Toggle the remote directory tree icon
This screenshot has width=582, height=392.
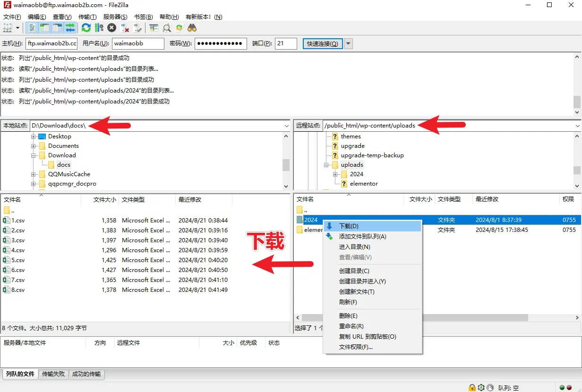[58, 28]
